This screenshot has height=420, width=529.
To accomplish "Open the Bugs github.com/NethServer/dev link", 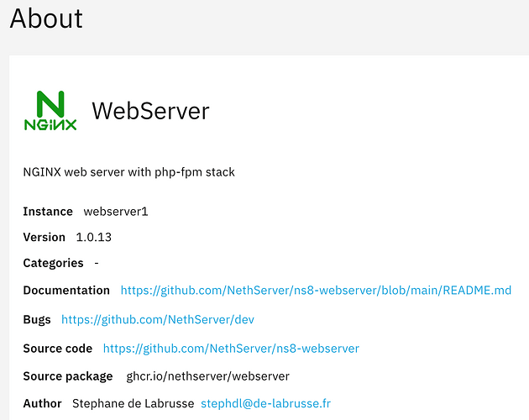I will pyautogui.click(x=158, y=319).
